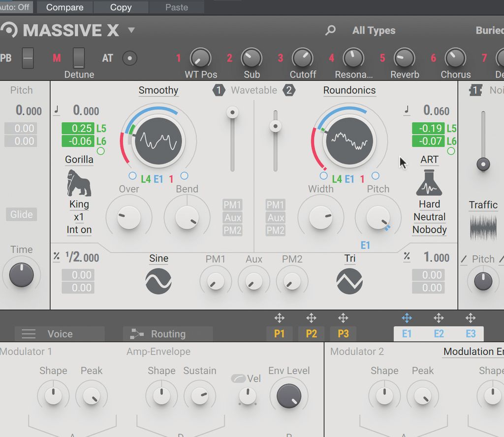Open the All Types filter dropdown
The height and width of the screenshot is (437, 504).
tap(374, 30)
